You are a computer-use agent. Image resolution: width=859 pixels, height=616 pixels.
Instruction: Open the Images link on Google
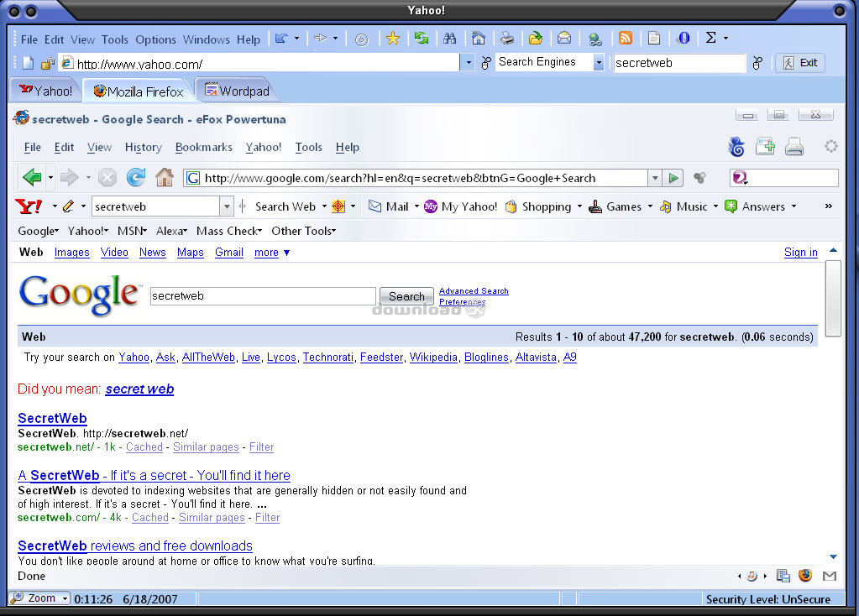(71, 253)
